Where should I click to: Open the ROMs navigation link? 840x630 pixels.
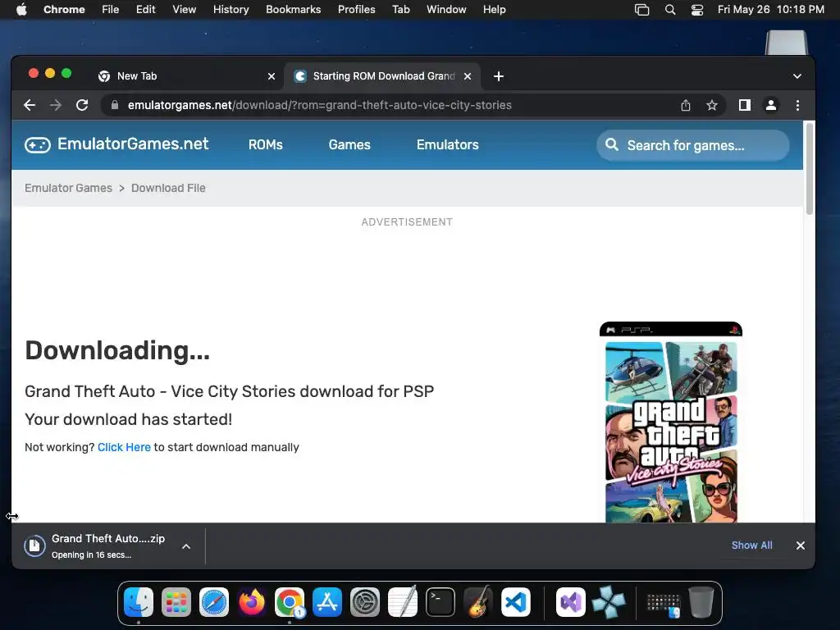coord(265,144)
